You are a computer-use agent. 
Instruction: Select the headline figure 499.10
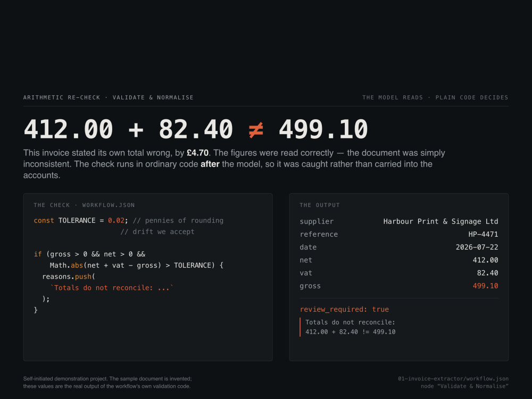click(323, 129)
